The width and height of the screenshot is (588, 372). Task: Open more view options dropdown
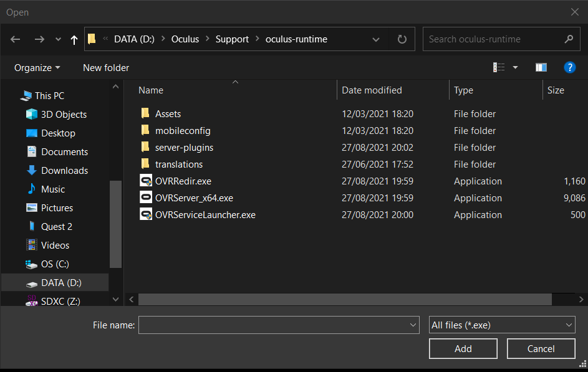pos(515,67)
